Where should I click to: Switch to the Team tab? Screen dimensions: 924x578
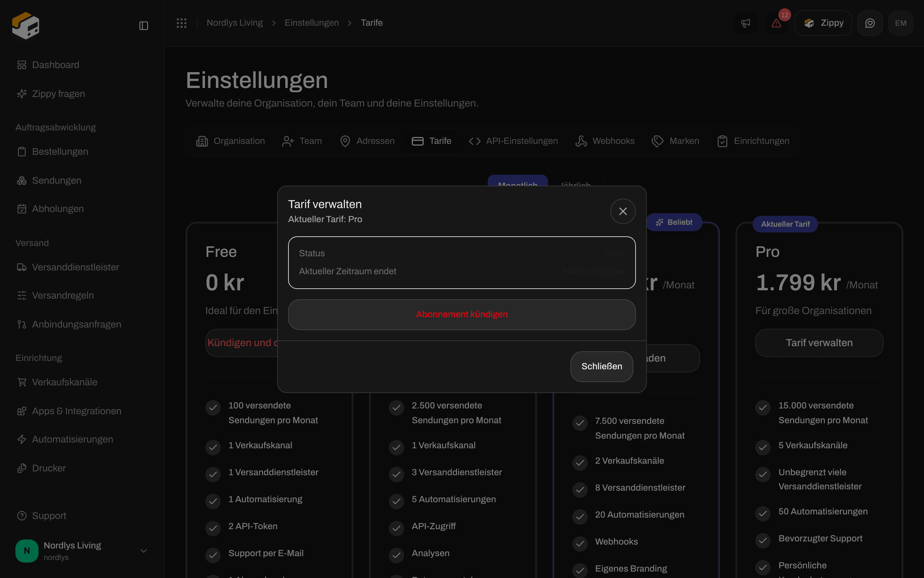302,141
